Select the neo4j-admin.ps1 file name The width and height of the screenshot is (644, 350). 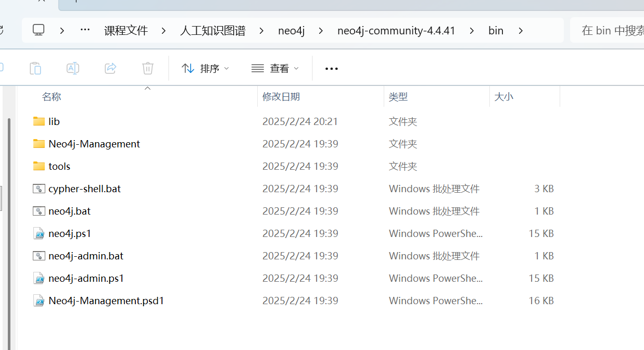coord(86,278)
